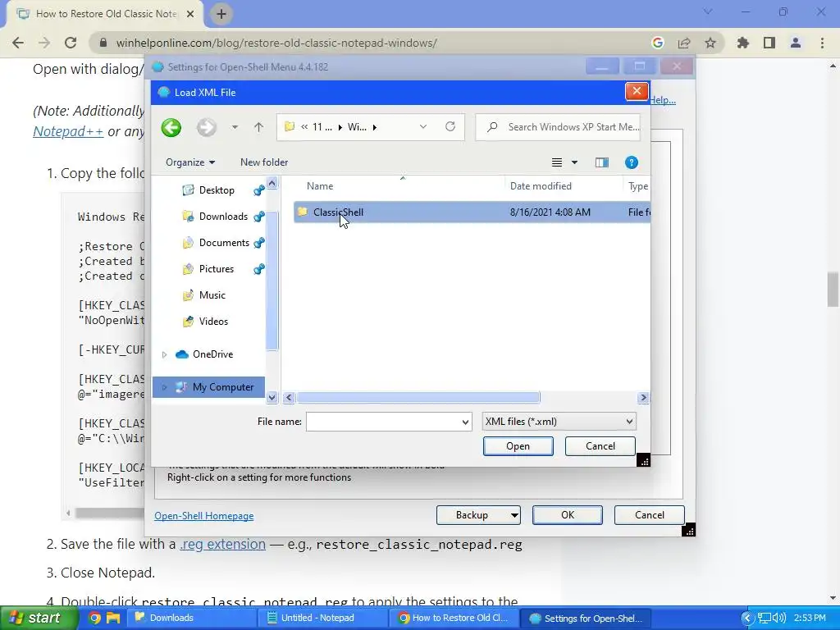Click the pin icon next to Downloads

pos(259,217)
